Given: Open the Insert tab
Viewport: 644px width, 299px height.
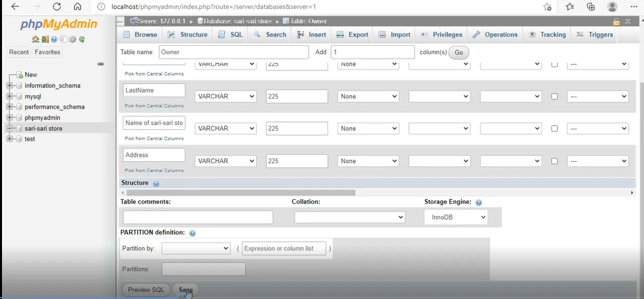Looking at the screenshot, I should pyautogui.click(x=311, y=35).
